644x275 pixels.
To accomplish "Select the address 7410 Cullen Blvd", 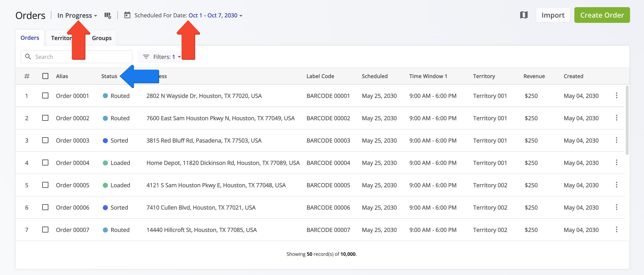I will (x=201, y=207).
